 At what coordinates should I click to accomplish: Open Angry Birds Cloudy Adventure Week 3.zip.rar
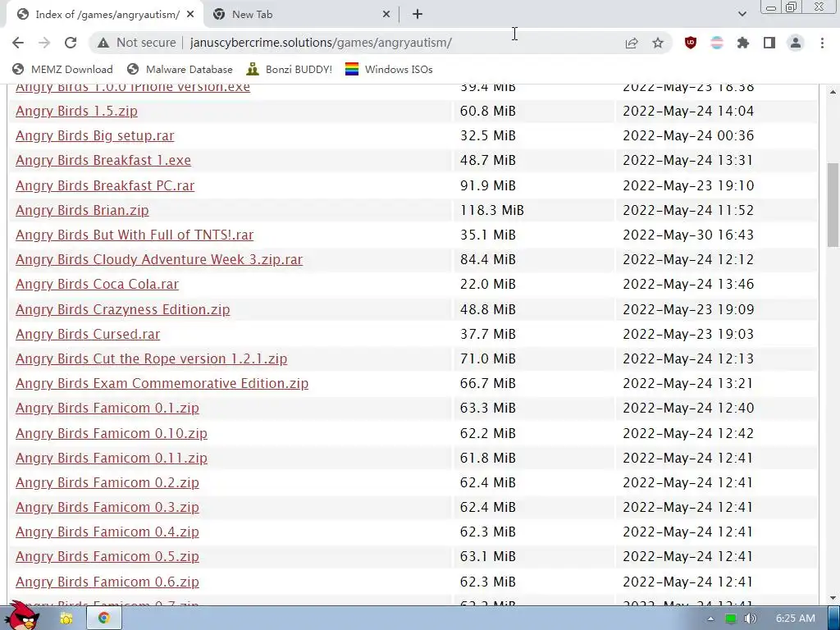coord(159,259)
